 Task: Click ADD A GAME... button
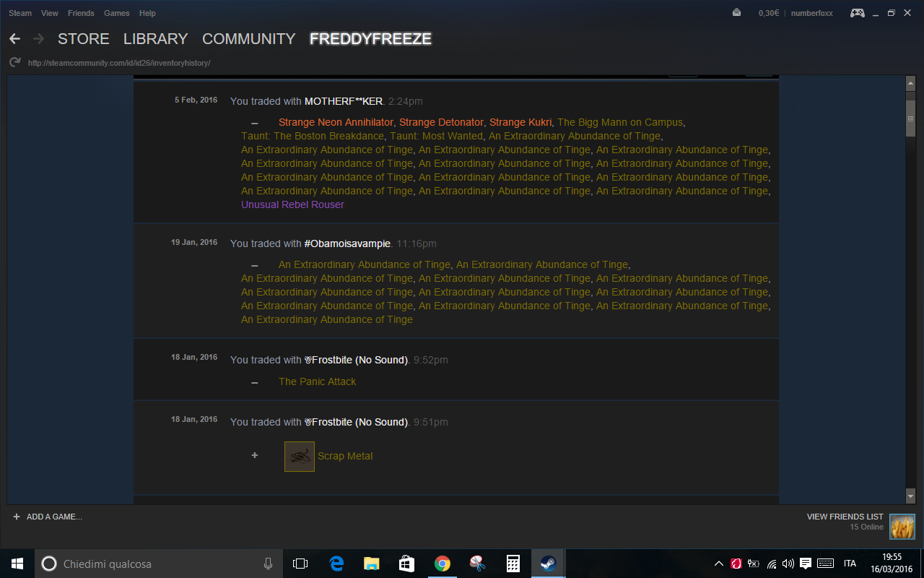coord(54,517)
